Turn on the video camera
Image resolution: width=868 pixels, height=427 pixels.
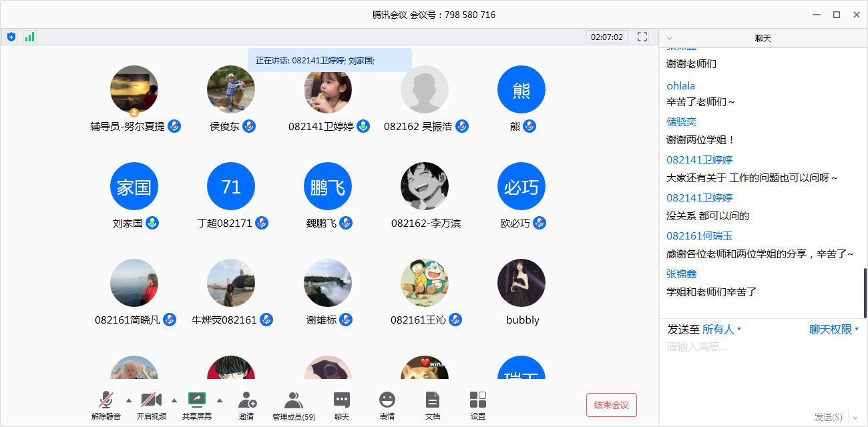coord(152,405)
